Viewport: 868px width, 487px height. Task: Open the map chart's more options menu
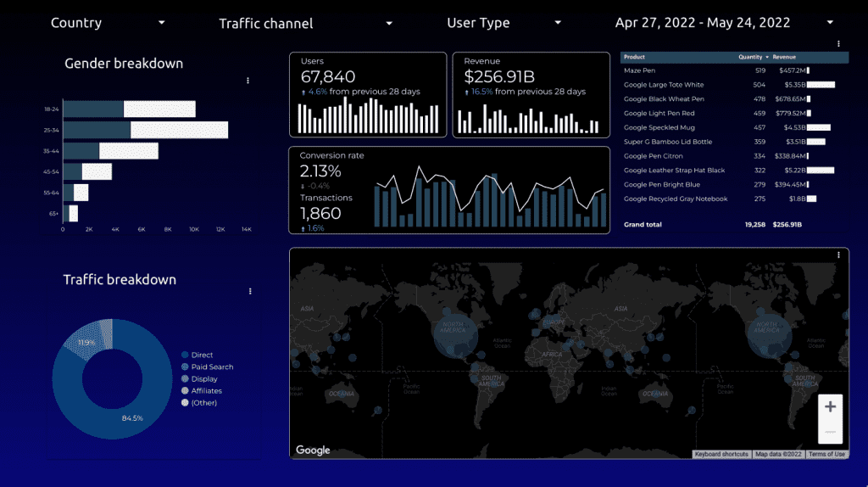[838, 255]
